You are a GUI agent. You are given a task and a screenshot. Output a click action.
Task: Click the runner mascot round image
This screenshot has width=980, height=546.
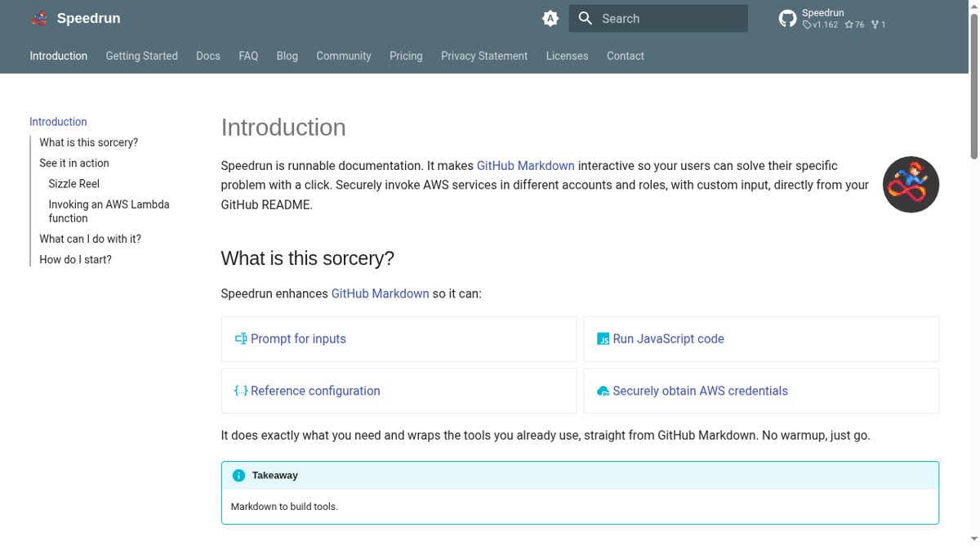point(911,185)
